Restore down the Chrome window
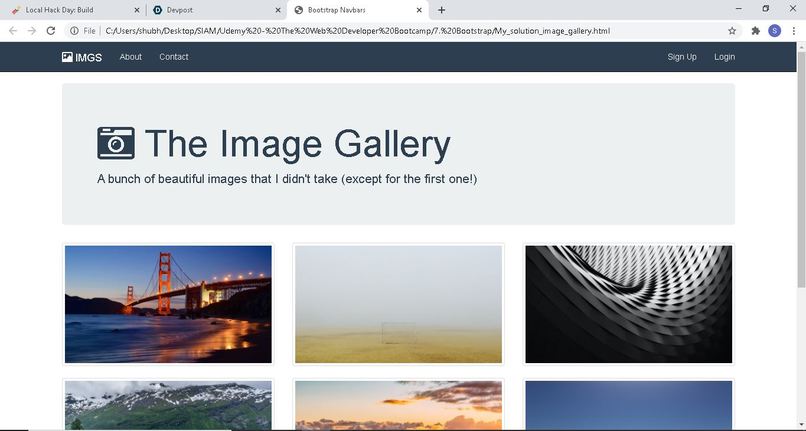Screen dimensions: 806x431 pos(766,9)
